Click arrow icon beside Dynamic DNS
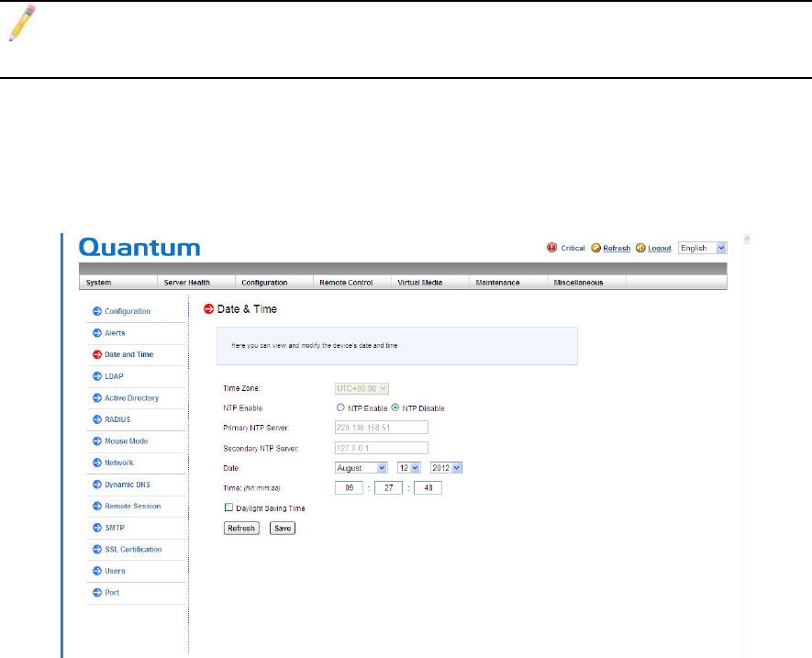 point(97,485)
